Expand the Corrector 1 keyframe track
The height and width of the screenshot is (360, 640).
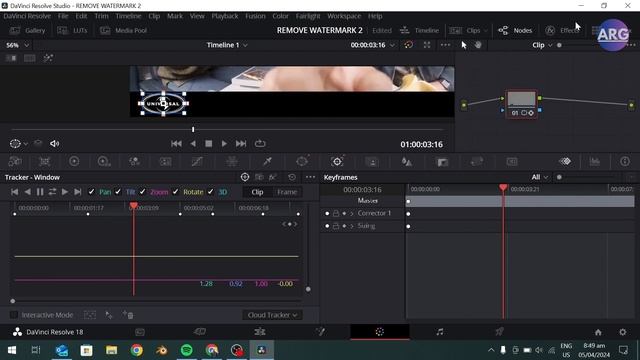352,213
